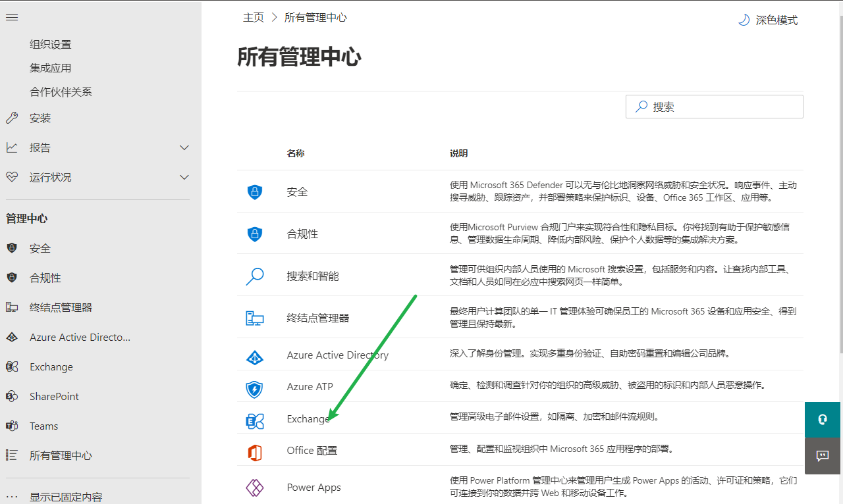Viewport: 843px width, 504px height.
Task: Open the feedback chat bubble button
Action: tap(823, 455)
